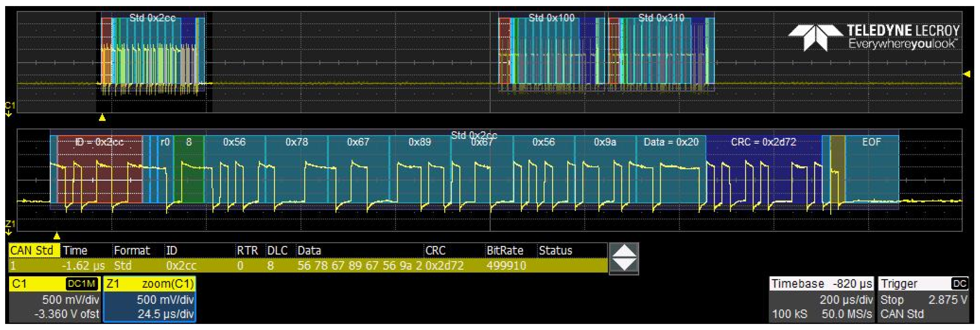The height and width of the screenshot is (330, 980).
Task: Click the -3.360 V offset value on C1
Action: tap(67, 314)
